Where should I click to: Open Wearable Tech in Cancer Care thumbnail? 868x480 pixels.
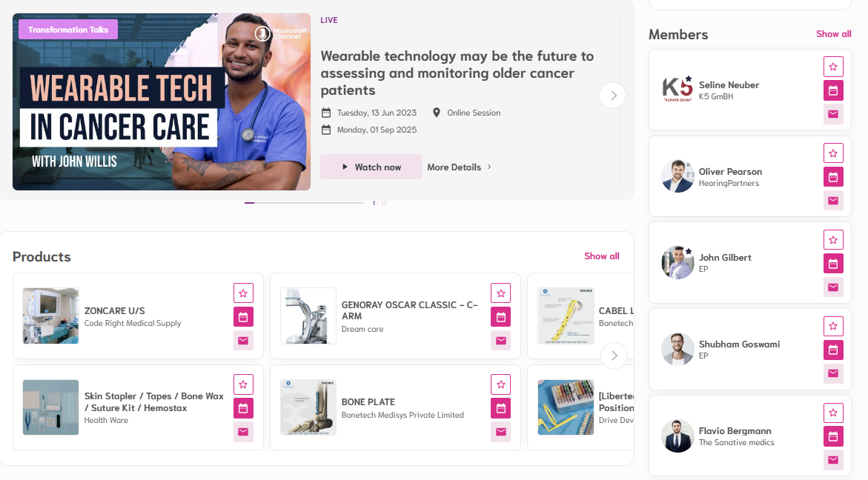pyautogui.click(x=162, y=101)
